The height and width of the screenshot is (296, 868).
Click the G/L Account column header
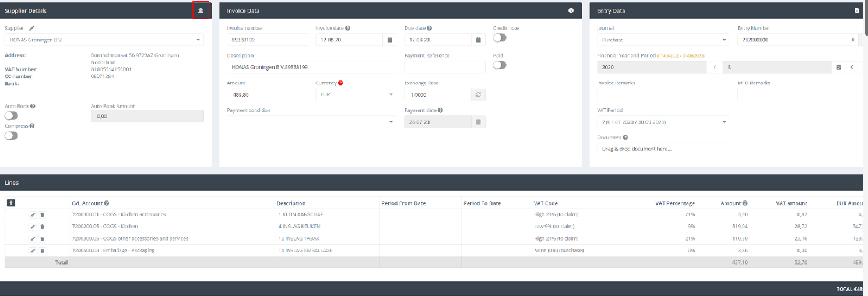(x=87, y=203)
